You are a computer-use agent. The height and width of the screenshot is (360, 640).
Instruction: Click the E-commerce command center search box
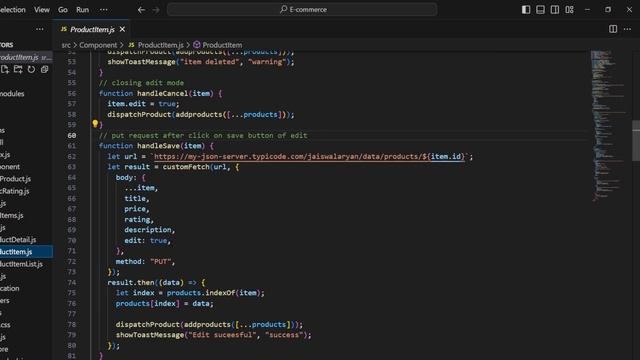click(302, 9)
